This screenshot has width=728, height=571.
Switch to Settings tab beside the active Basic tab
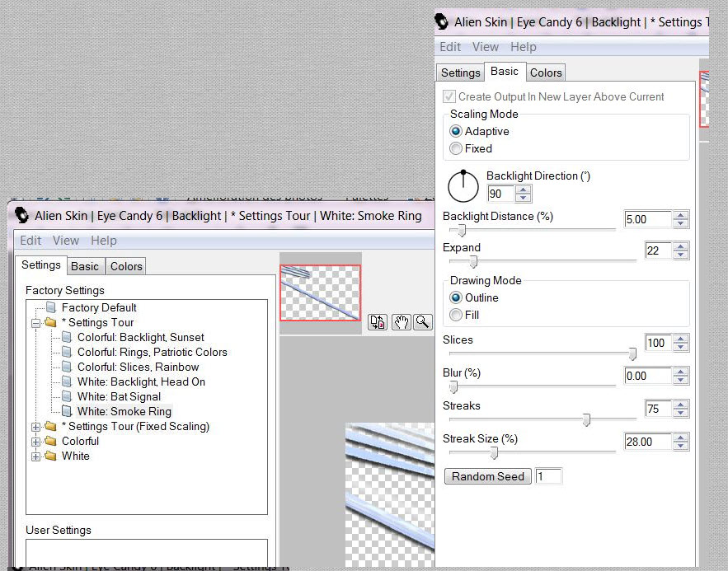pyautogui.click(x=461, y=73)
